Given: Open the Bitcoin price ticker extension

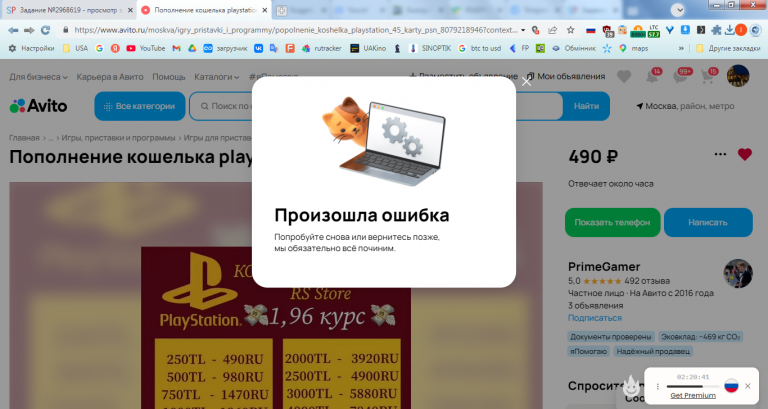Looking at the screenshot, I should 638,31.
